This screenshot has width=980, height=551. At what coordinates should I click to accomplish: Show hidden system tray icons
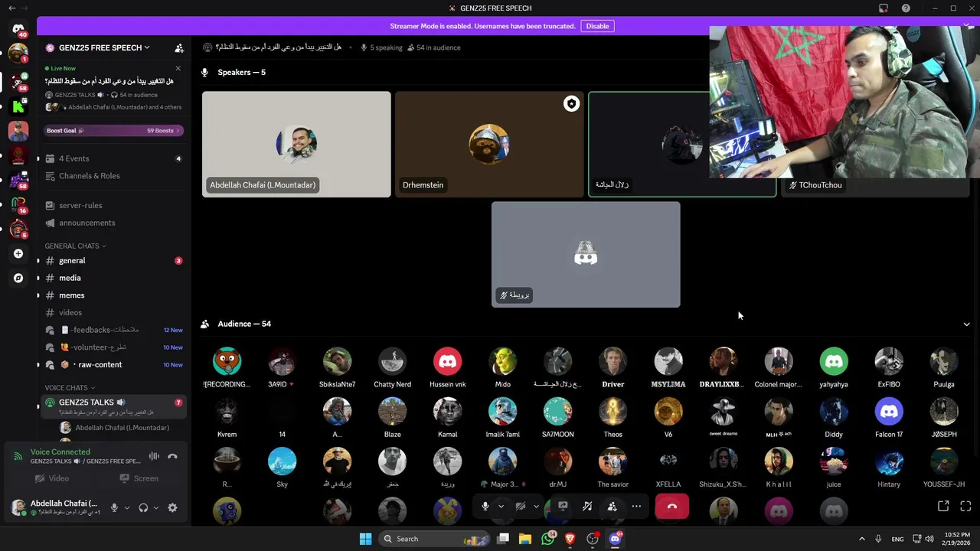tap(861, 539)
